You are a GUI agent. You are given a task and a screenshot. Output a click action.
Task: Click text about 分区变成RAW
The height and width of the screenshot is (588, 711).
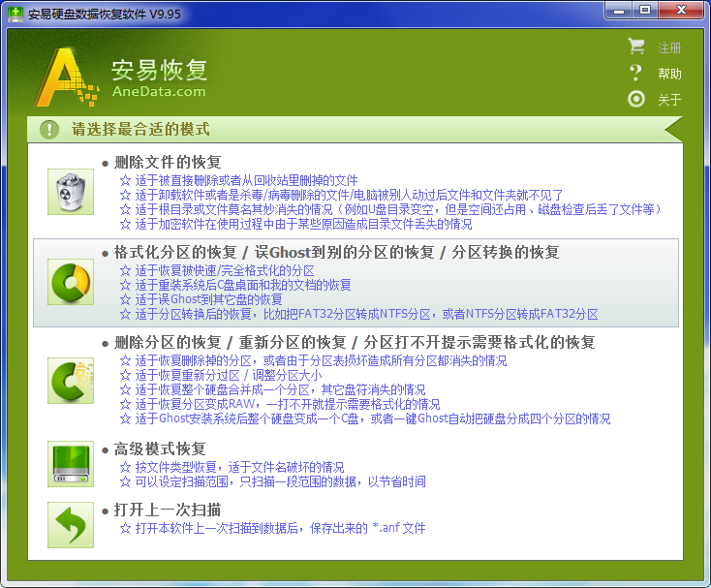point(288,404)
